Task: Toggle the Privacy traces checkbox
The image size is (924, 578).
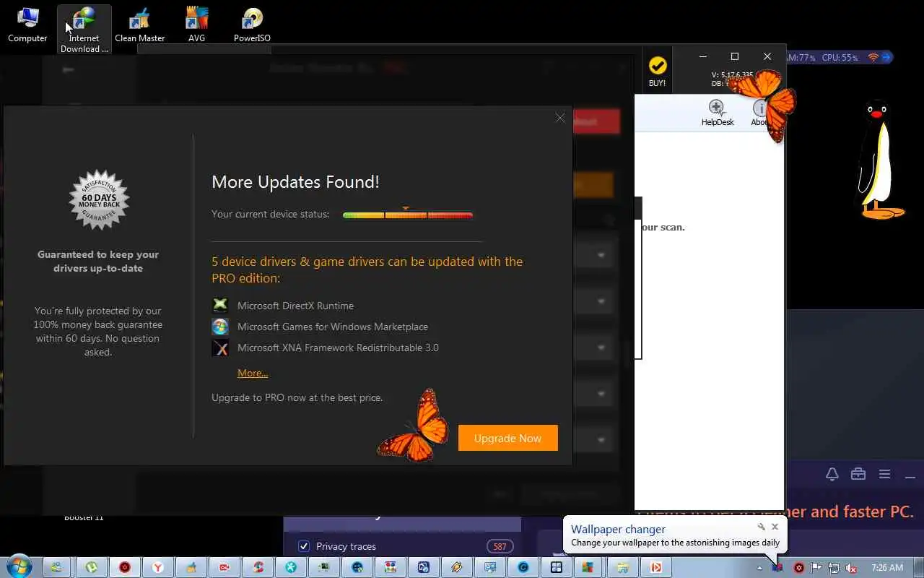Action: (304, 546)
